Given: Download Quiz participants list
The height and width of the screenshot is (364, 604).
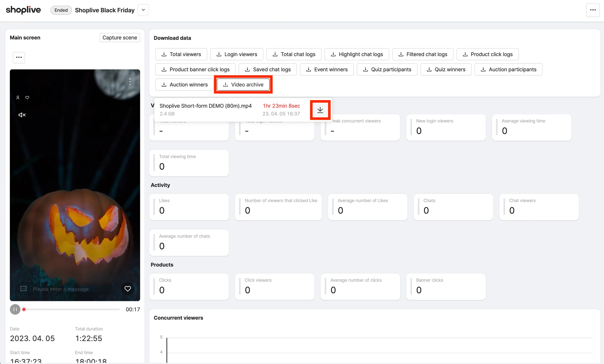Looking at the screenshot, I should click(387, 69).
